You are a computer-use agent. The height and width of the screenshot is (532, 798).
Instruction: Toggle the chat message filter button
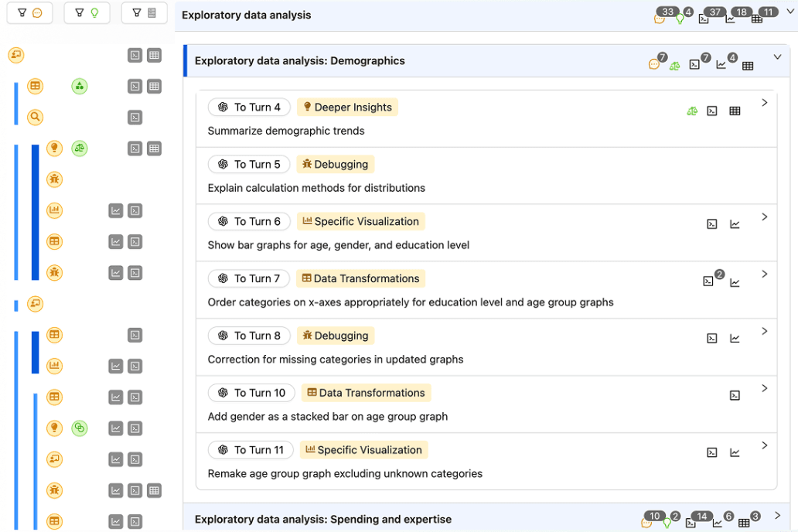(29, 13)
